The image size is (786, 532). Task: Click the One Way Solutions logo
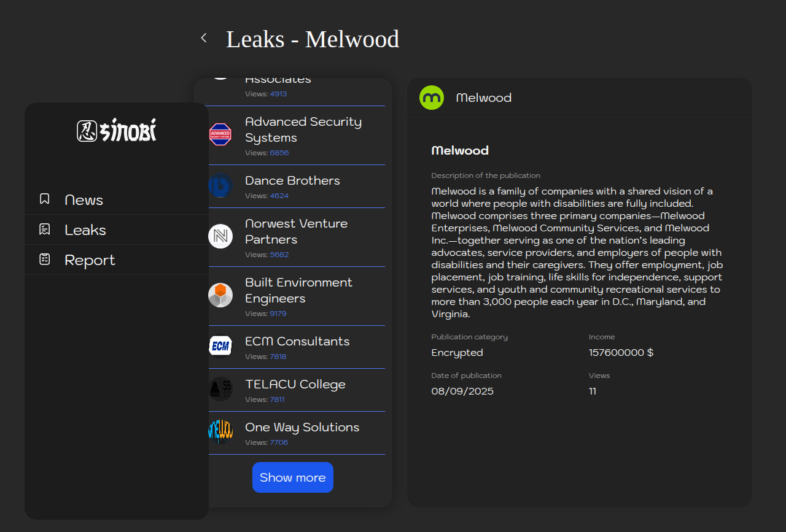tap(220, 432)
